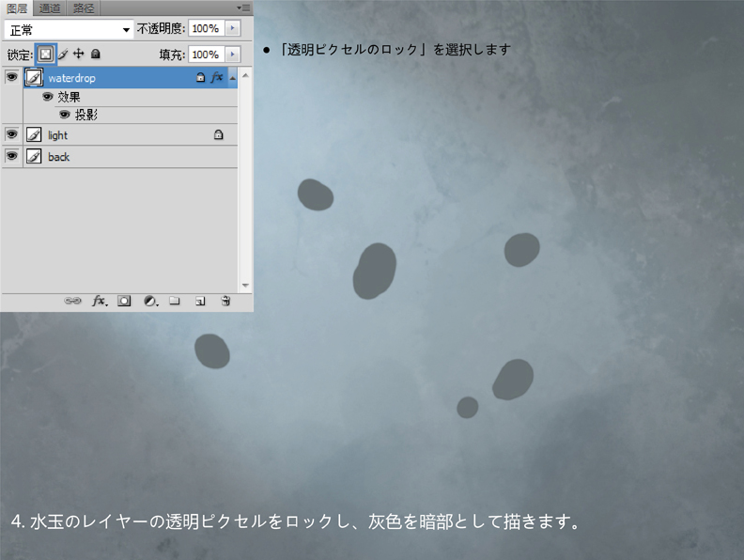Open the 填充 fill slider arrow

[233, 54]
